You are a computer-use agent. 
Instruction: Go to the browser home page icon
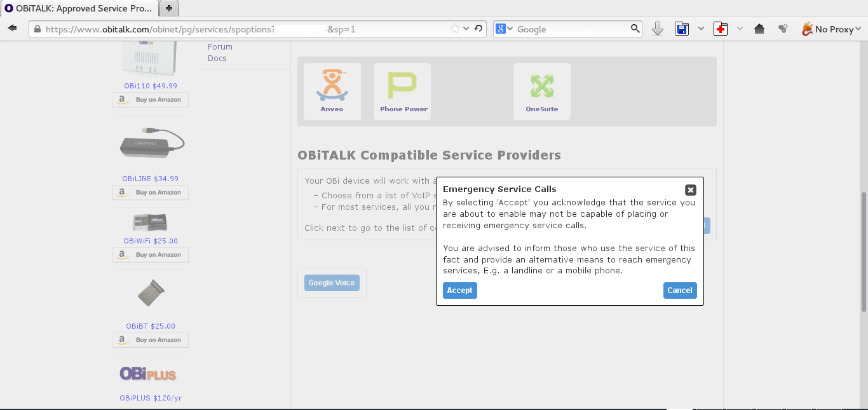coord(759,29)
